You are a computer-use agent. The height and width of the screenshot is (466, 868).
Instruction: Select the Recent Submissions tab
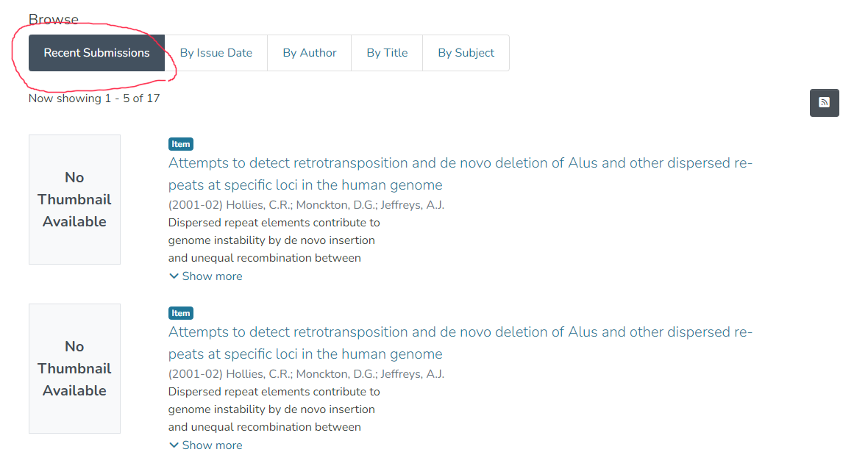coord(96,53)
